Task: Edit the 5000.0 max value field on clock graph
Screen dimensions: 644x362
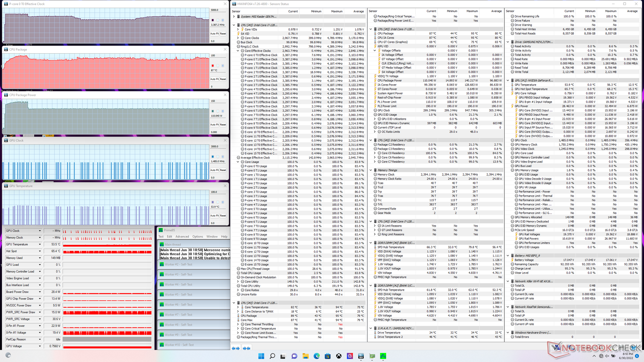Action: [x=218, y=10]
